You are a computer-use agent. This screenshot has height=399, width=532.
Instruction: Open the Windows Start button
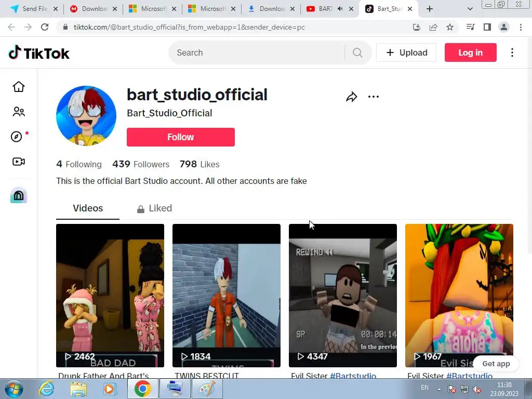(14, 389)
